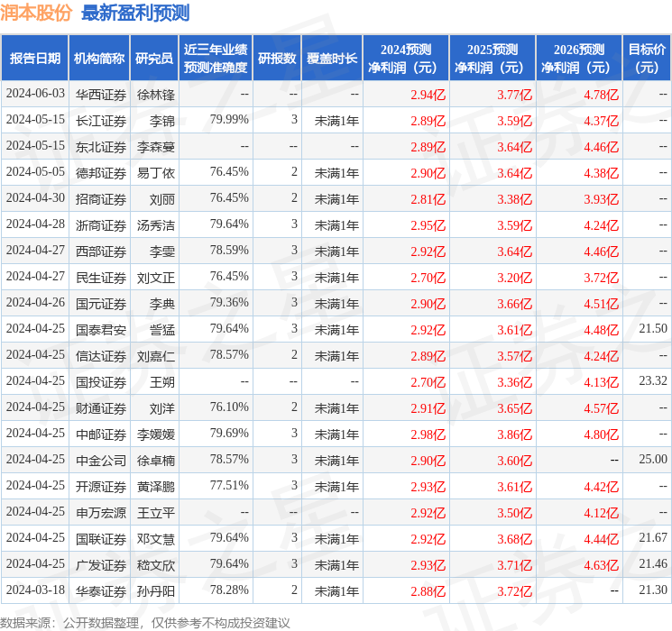Click the 近三年业绩预测准确度 column header
Viewport: 672px width, 631px height.
coord(216,59)
